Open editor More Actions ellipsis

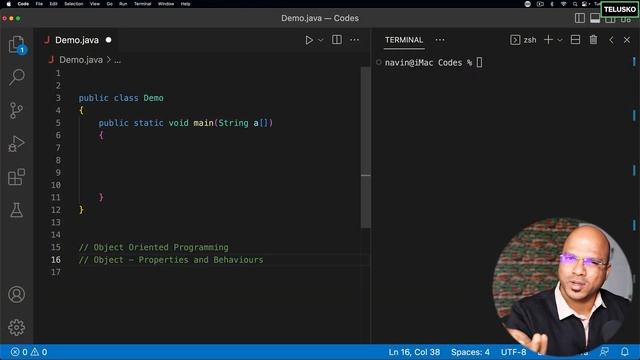click(355, 40)
